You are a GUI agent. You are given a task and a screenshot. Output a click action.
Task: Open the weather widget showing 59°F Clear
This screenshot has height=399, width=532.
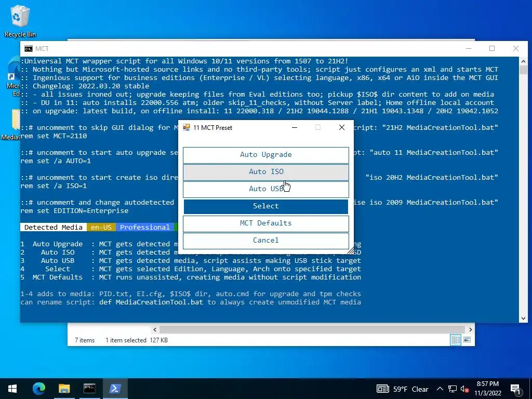403,389
